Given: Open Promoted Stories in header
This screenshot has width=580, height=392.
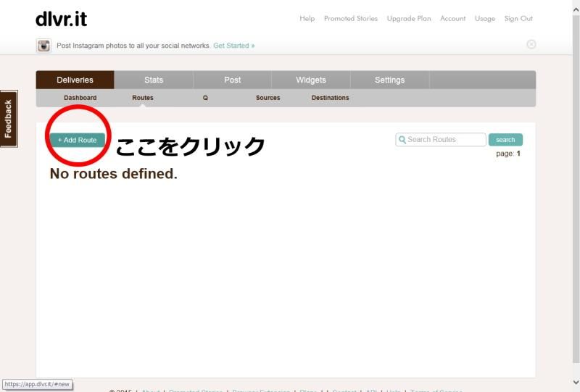Looking at the screenshot, I should [x=351, y=19].
